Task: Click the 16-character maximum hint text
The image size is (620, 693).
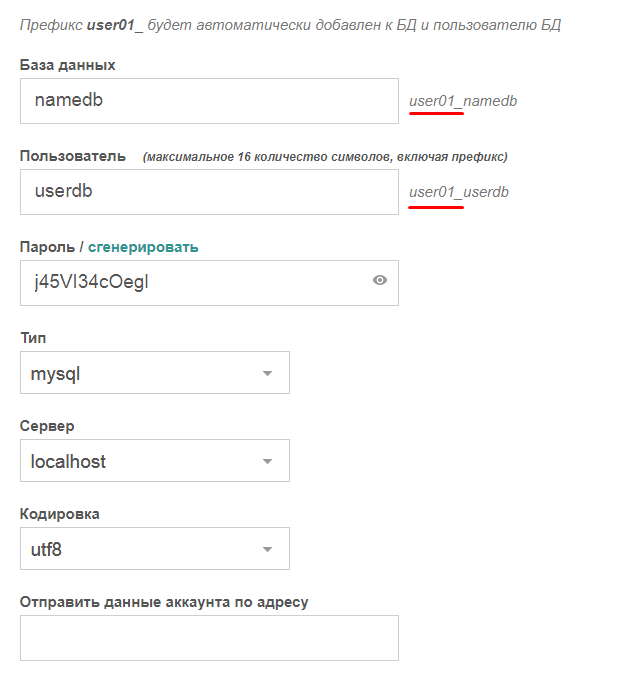Action: pos(325,157)
